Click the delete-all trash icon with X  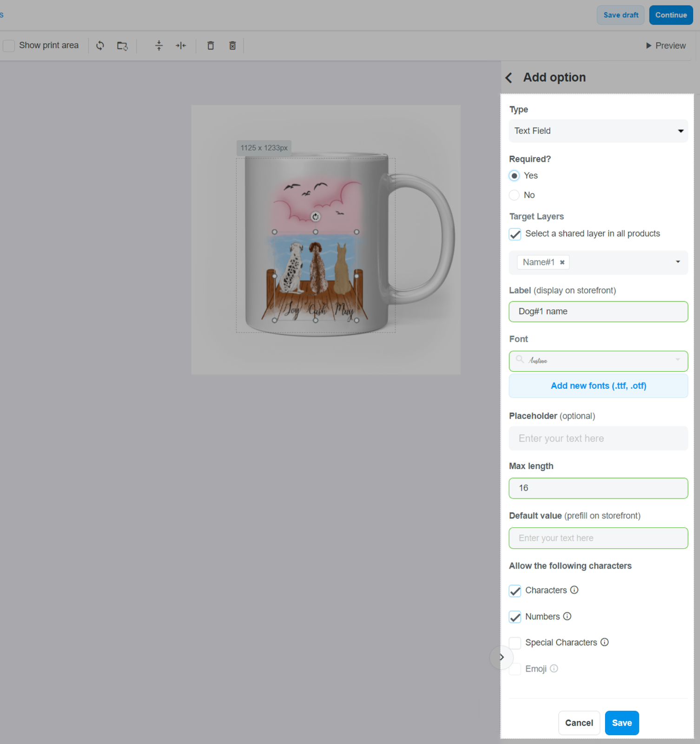coord(232,46)
